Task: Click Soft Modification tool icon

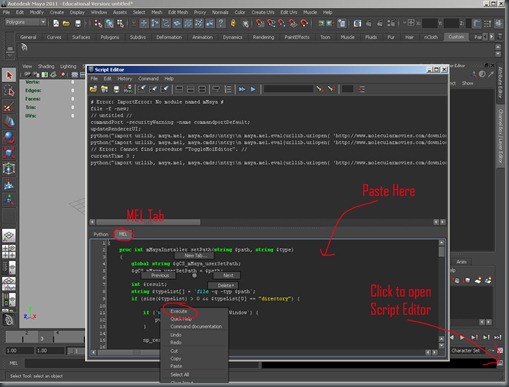Action: click(x=9, y=184)
